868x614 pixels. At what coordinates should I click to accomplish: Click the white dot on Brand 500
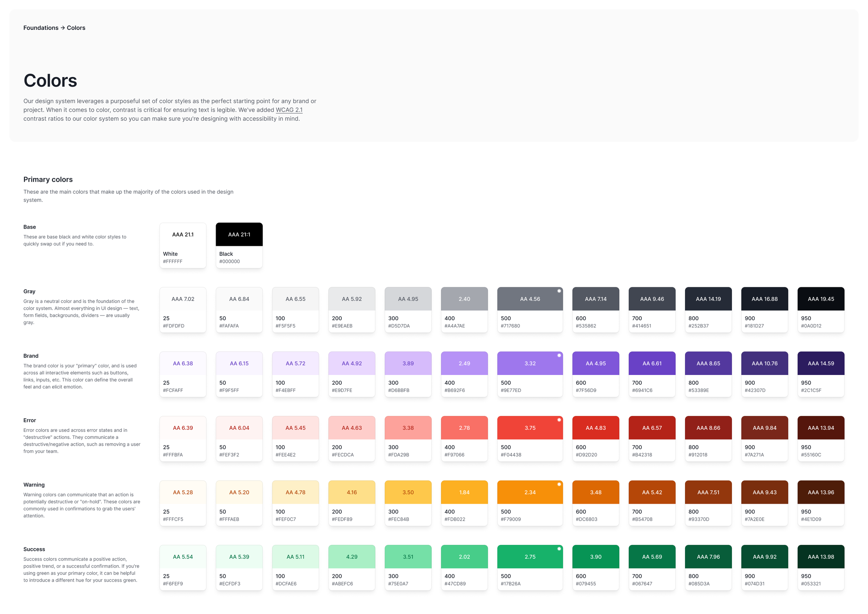pyautogui.click(x=559, y=355)
